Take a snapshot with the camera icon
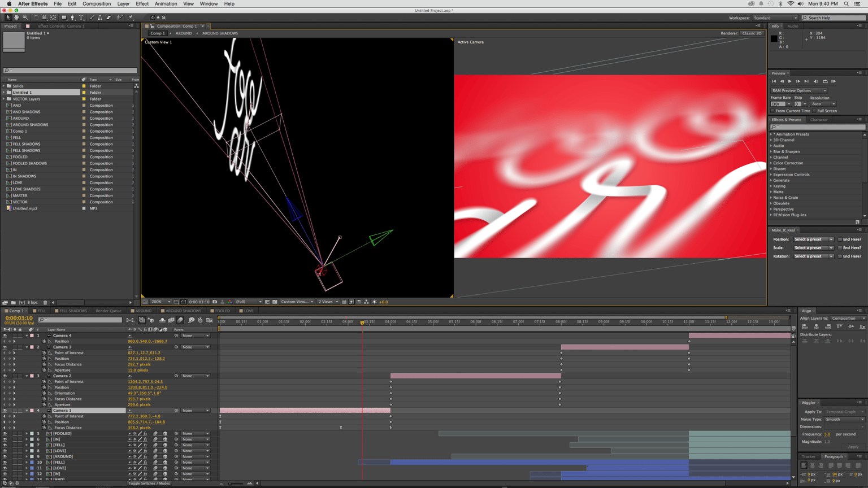 [x=215, y=302]
